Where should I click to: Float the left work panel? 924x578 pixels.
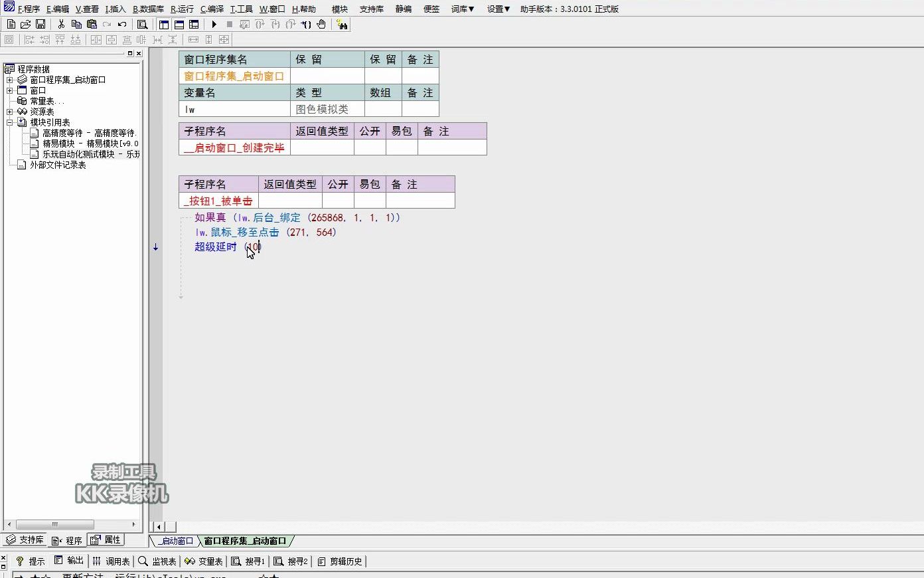130,53
